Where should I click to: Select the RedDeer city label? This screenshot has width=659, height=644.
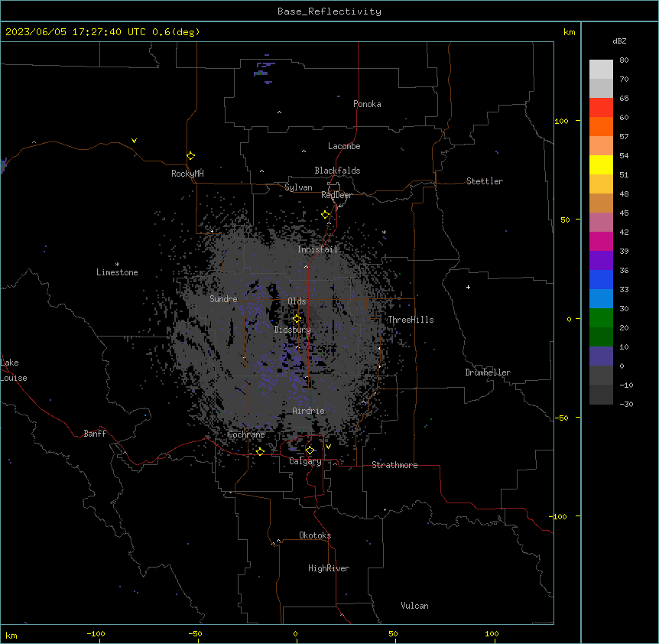point(336,195)
